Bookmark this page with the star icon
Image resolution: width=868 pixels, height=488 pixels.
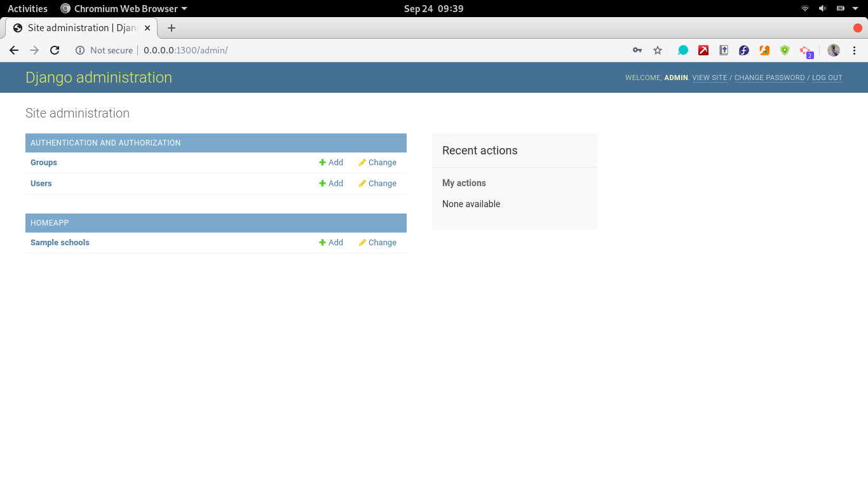pyautogui.click(x=658, y=50)
